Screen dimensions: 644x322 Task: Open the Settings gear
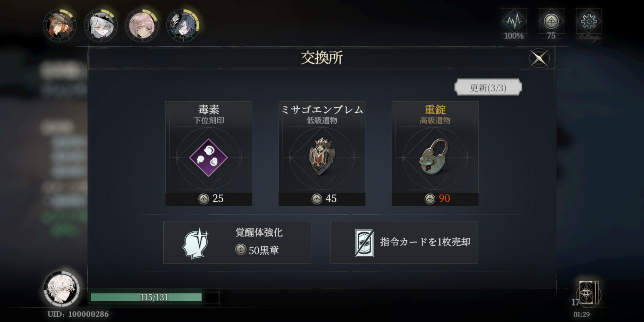(589, 24)
